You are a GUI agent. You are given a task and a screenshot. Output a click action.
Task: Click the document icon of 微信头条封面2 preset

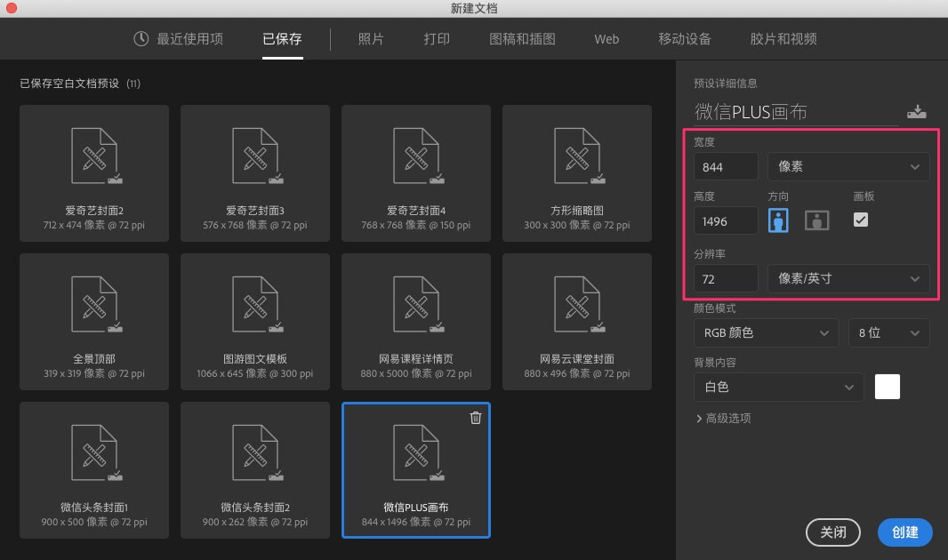tap(257, 453)
